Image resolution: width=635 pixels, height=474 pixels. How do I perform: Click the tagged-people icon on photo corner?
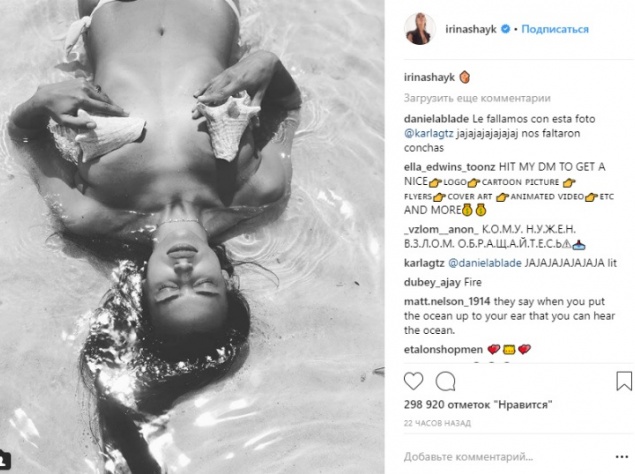click(4, 461)
